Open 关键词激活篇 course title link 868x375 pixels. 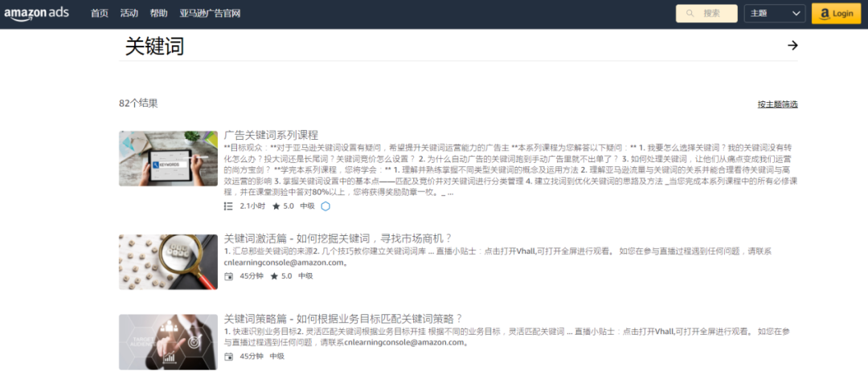[x=338, y=239]
